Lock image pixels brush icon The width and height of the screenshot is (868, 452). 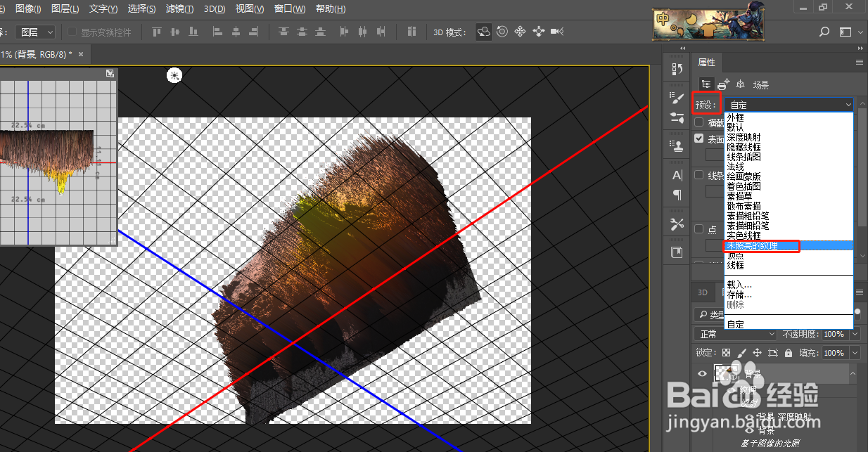point(742,353)
